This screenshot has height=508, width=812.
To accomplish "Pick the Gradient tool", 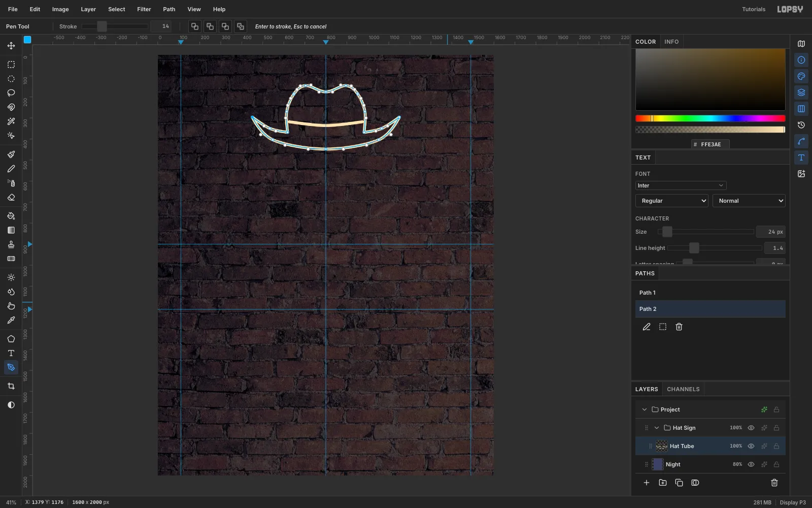I will 11,230.
